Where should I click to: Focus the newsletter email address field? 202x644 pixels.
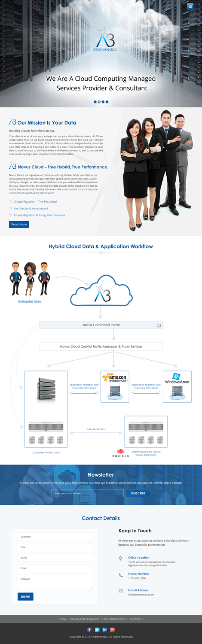[x=87, y=493]
